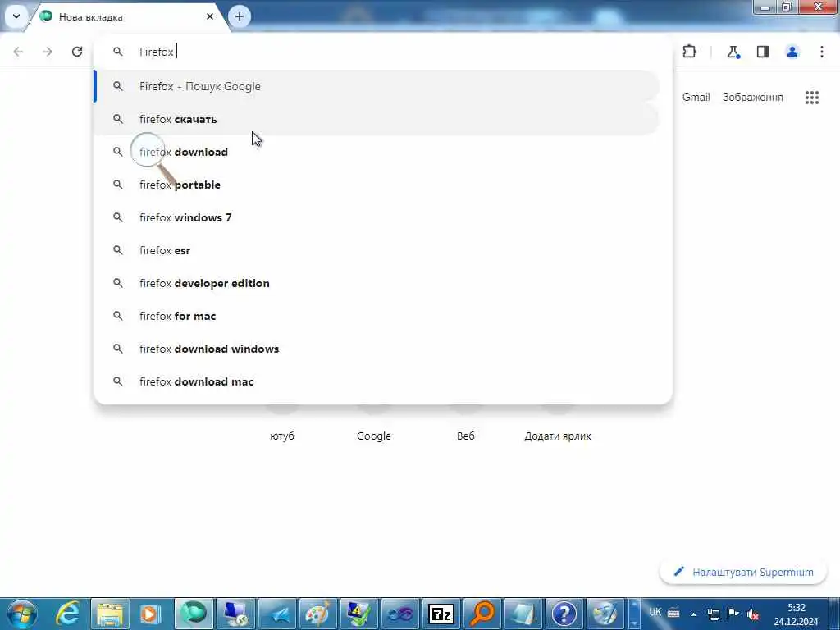The image size is (840, 630).
Task: Choose suggestion firefox download windows
Action: (x=377, y=349)
